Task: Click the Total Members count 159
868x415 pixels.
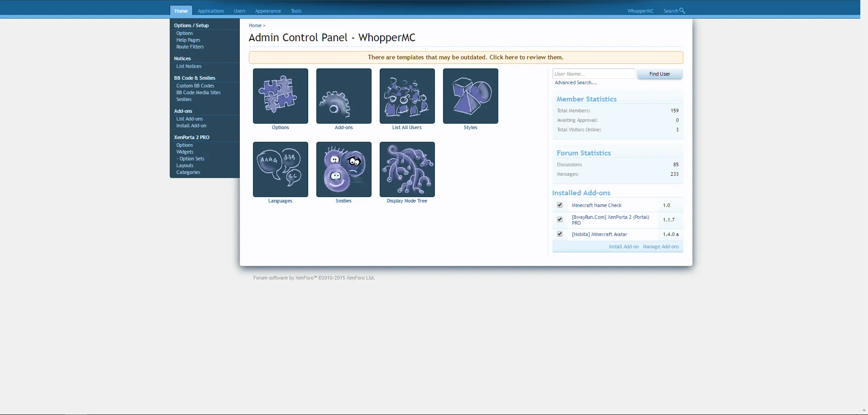Action: click(x=674, y=111)
